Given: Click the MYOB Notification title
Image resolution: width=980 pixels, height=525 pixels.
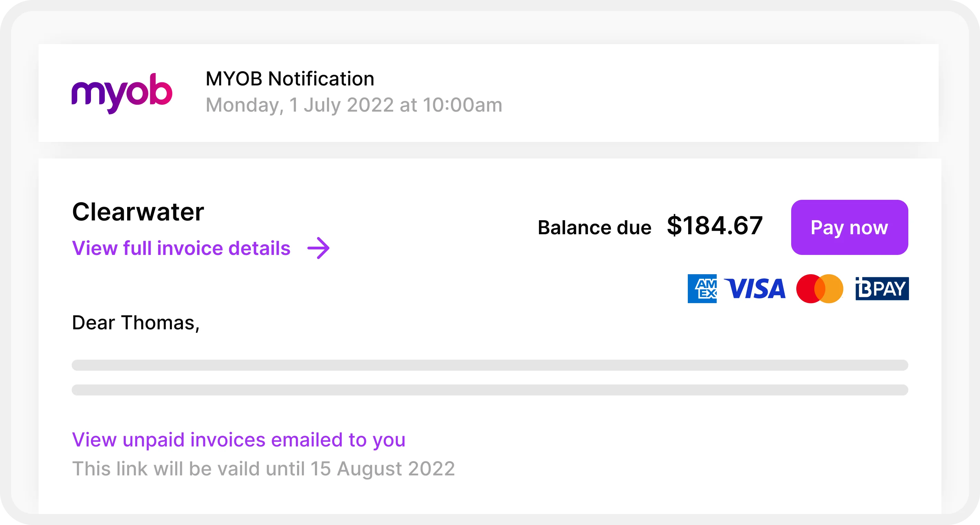Looking at the screenshot, I should [x=290, y=79].
